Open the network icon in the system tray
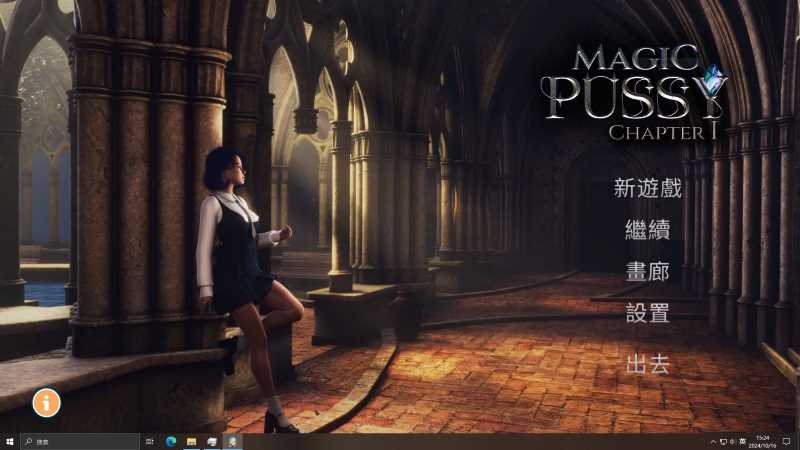Image resolution: width=800 pixels, height=450 pixels. click(723, 442)
